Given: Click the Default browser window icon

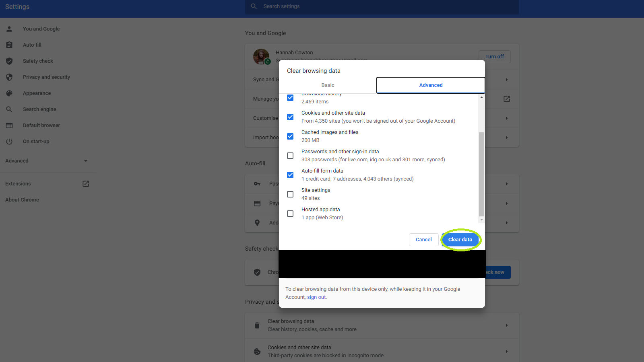Looking at the screenshot, I should (x=9, y=125).
